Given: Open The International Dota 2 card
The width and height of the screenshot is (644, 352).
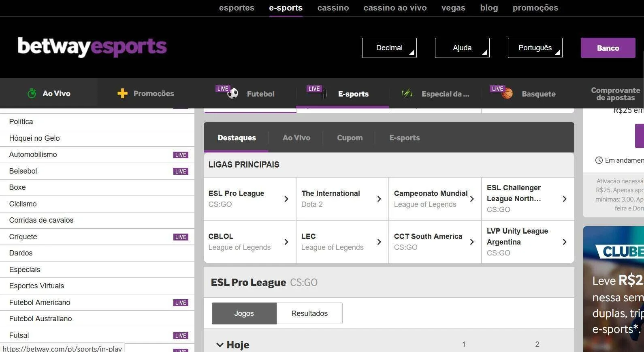Looking at the screenshot, I should [343, 199].
